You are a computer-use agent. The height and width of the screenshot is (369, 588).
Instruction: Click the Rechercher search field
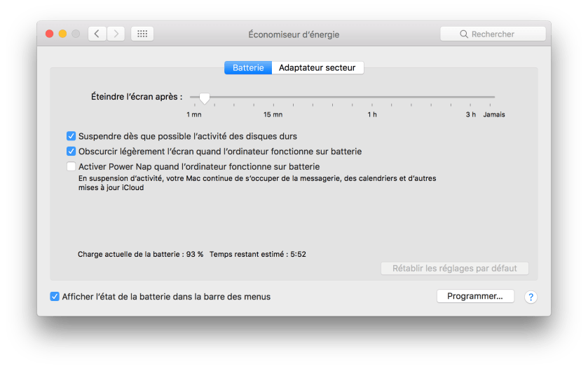click(x=493, y=34)
